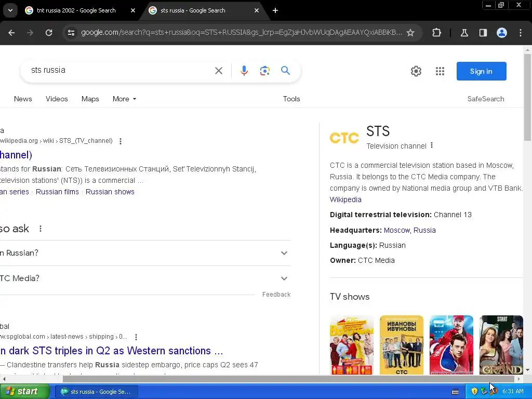532x399 pixels.
Task: Search by image with Google Lens
Action: [x=264, y=71]
